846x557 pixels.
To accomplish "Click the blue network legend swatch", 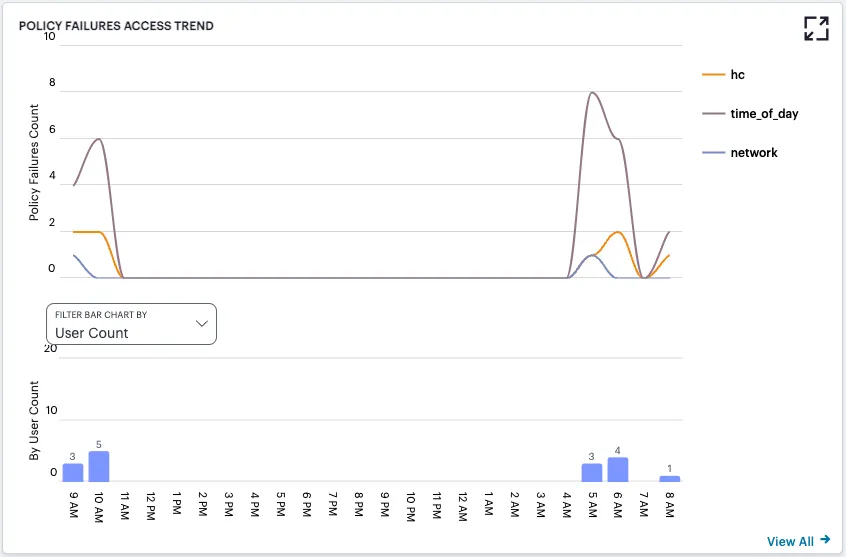I will coord(713,153).
